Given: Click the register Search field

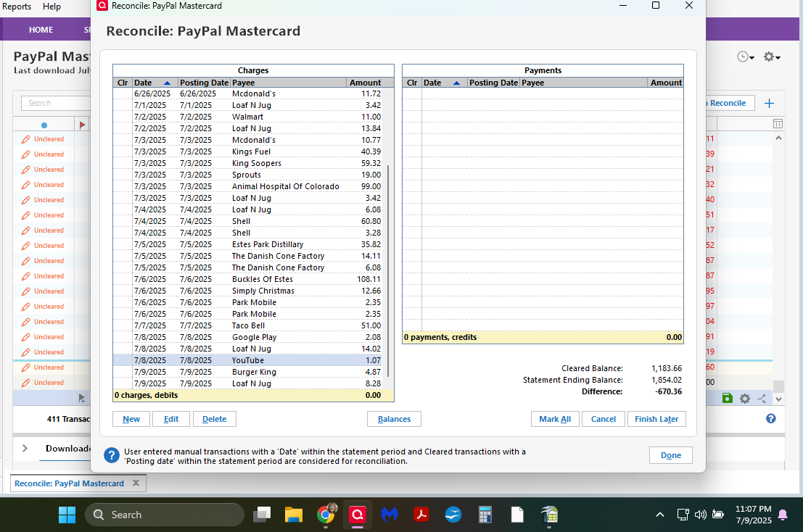Looking at the screenshot, I should click(x=56, y=103).
